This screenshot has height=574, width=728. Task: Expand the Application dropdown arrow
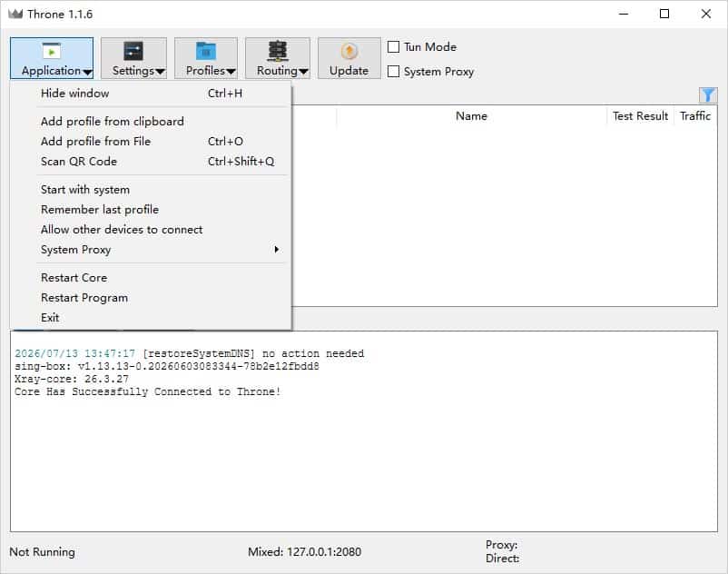pos(87,72)
